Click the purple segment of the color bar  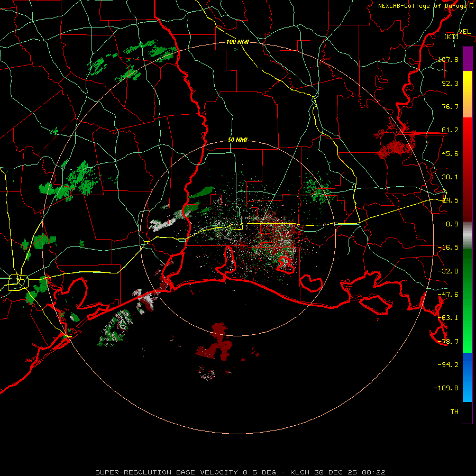pyautogui.click(x=467, y=59)
